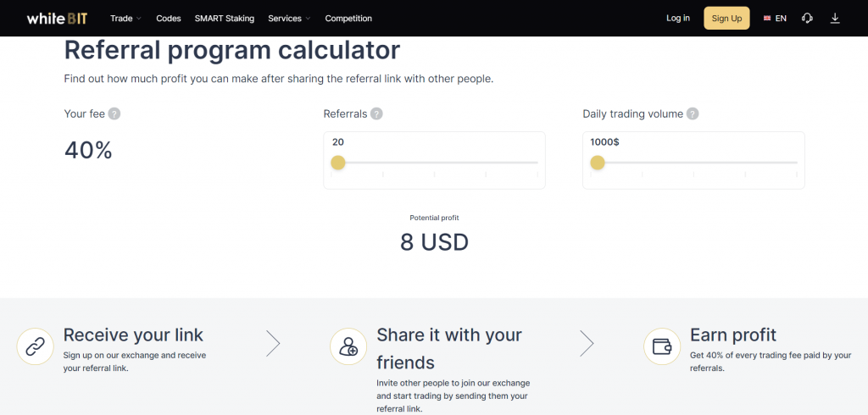Click the help icon next to Your fee
Screen dimensions: 868x415
coord(114,114)
